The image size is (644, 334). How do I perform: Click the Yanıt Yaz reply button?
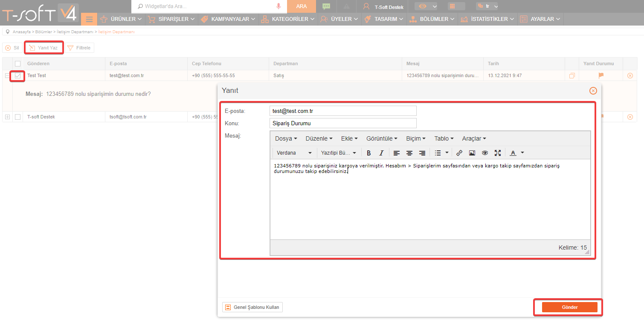coord(44,48)
